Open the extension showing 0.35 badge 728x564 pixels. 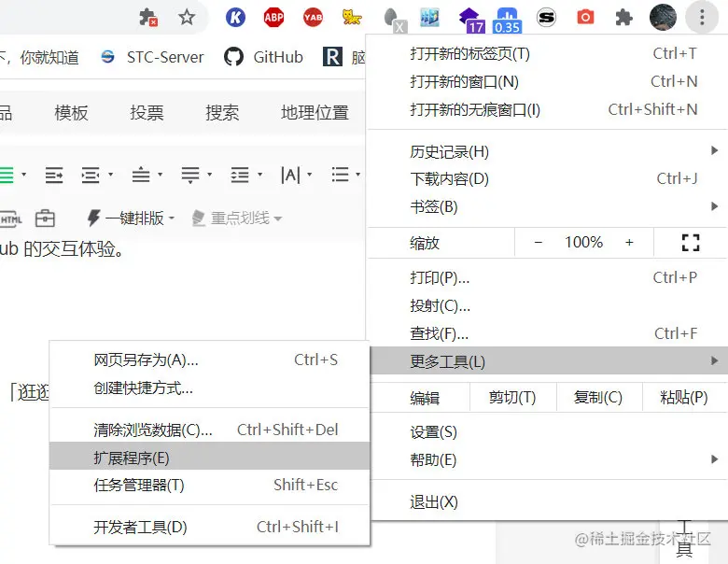click(508, 21)
